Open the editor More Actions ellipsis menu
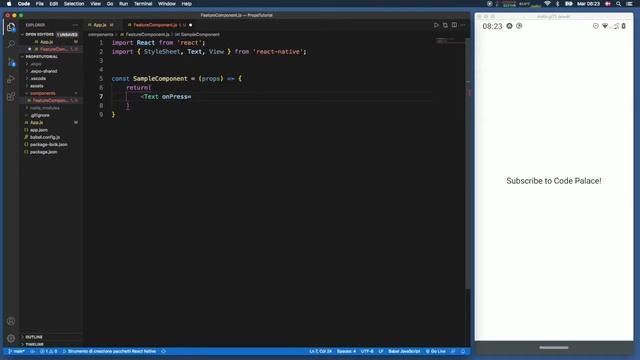This screenshot has height=360, width=640. 463,25
